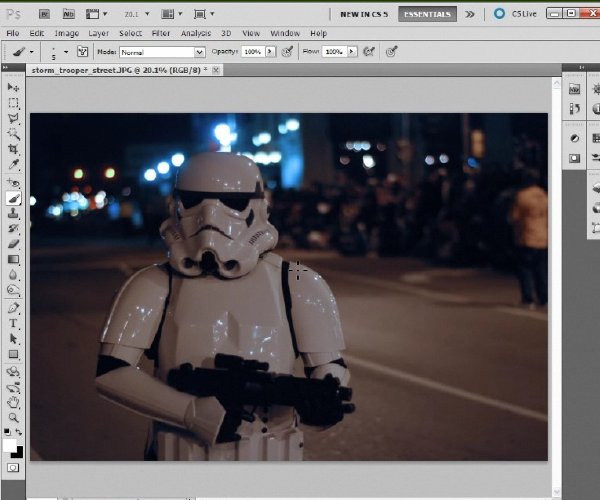Toggle tablet pressure for size

(x=391, y=51)
